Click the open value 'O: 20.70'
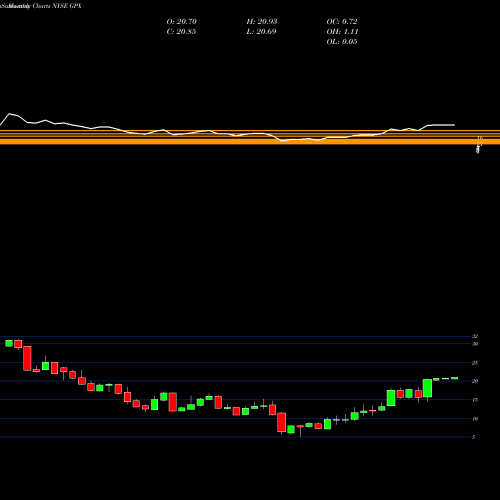This screenshot has width=500, height=500. [182, 22]
